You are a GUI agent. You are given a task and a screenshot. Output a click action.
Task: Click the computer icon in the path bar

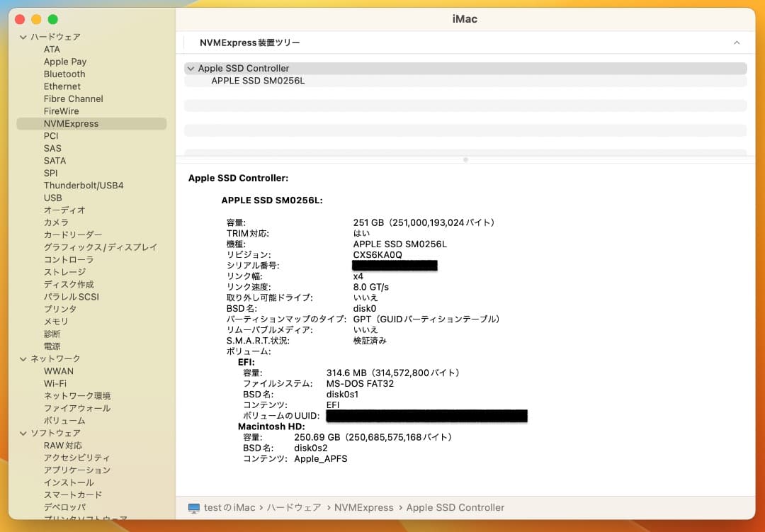(194, 508)
